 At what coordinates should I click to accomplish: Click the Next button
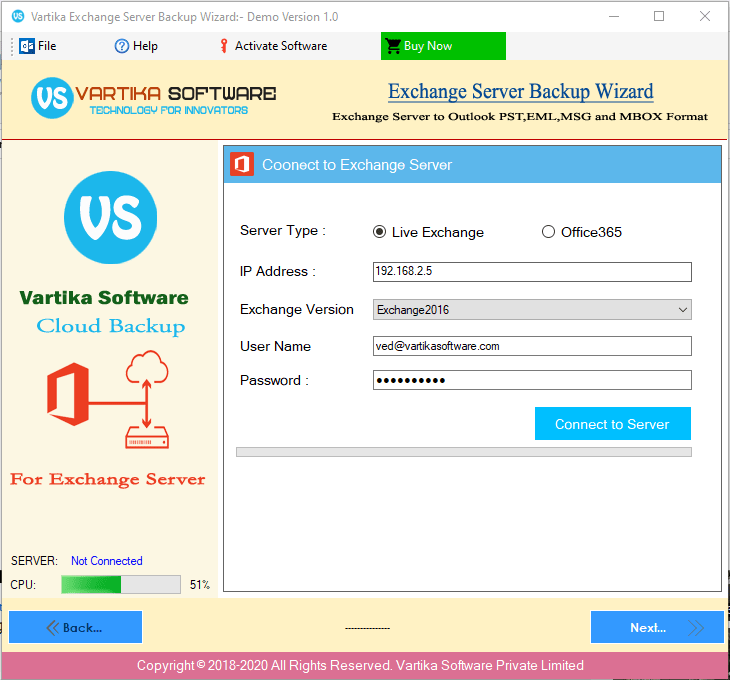click(657, 627)
